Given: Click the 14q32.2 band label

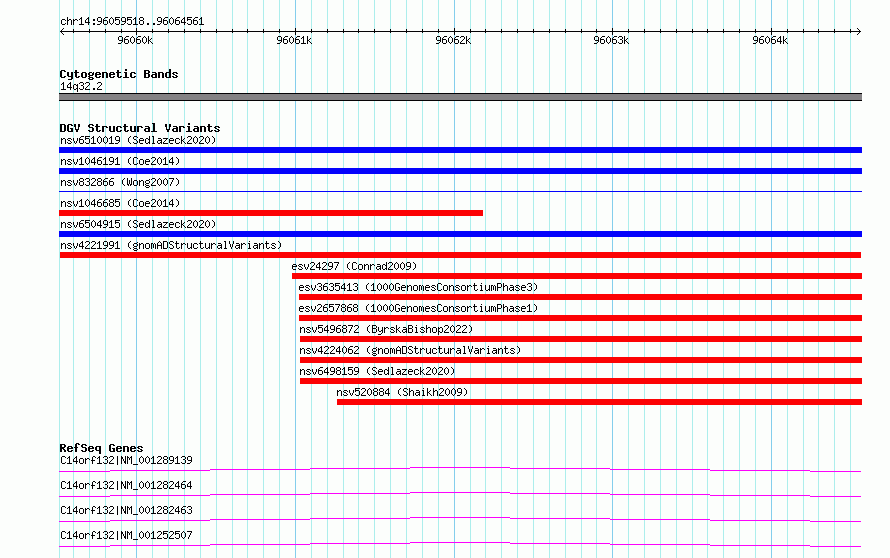Looking at the screenshot, I should click(x=81, y=86).
